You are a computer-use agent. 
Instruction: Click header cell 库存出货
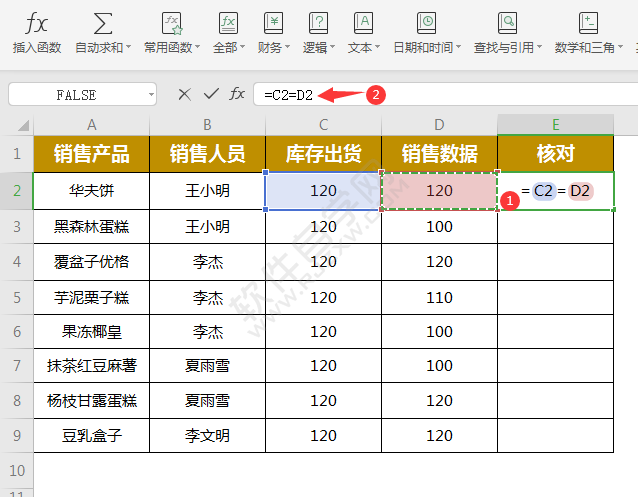click(x=323, y=154)
